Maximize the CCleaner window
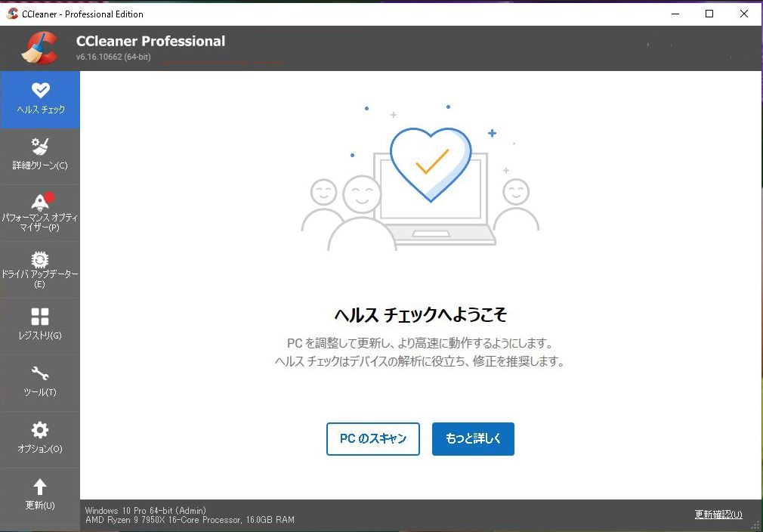763x532 pixels. (709, 14)
